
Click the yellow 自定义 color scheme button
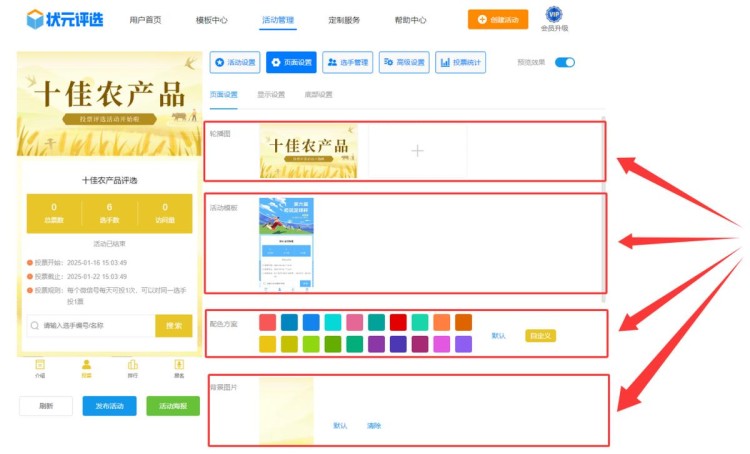[539, 335]
